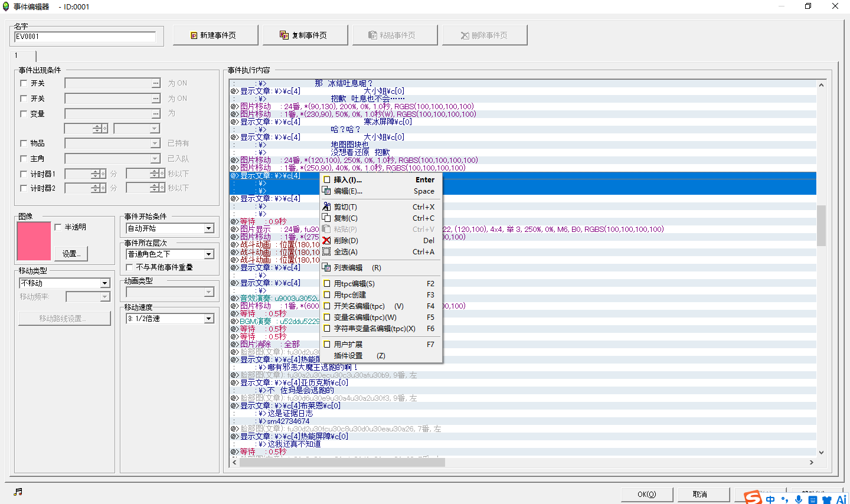Click the copy icon beside 复制(C)
This screenshot has width=850, height=504.
(x=326, y=218)
